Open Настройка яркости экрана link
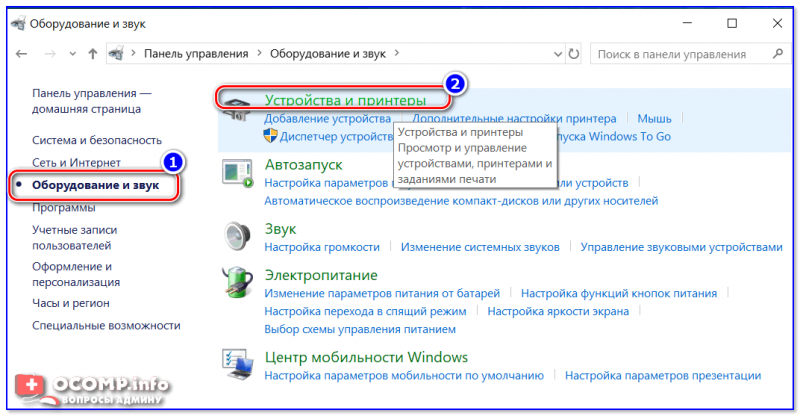The width and height of the screenshot is (800, 416). [558, 311]
